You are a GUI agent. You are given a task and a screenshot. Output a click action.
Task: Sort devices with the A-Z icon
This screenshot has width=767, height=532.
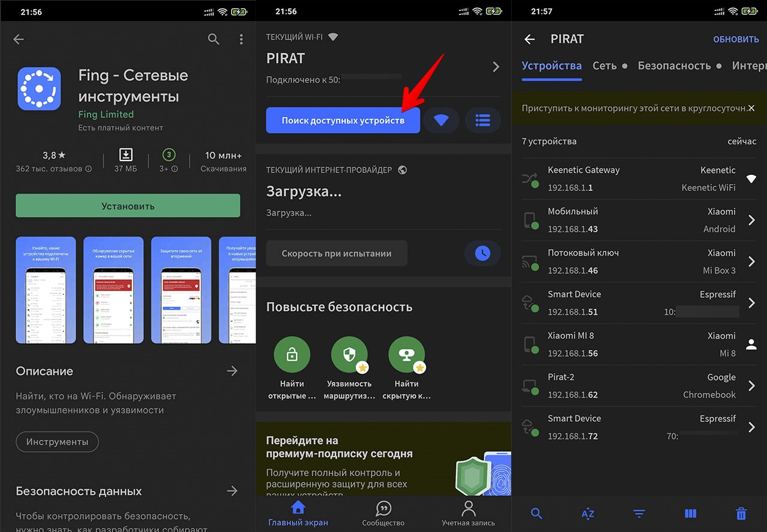pyautogui.click(x=588, y=513)
